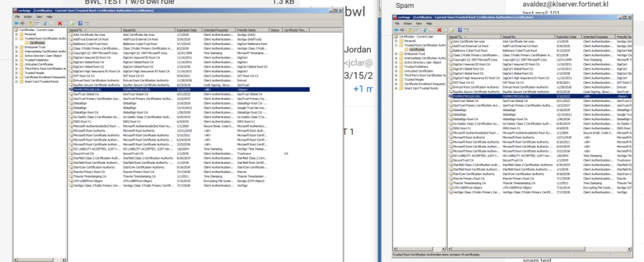Expand Trusted People node in right certmgr tree

tap(396, 79)
